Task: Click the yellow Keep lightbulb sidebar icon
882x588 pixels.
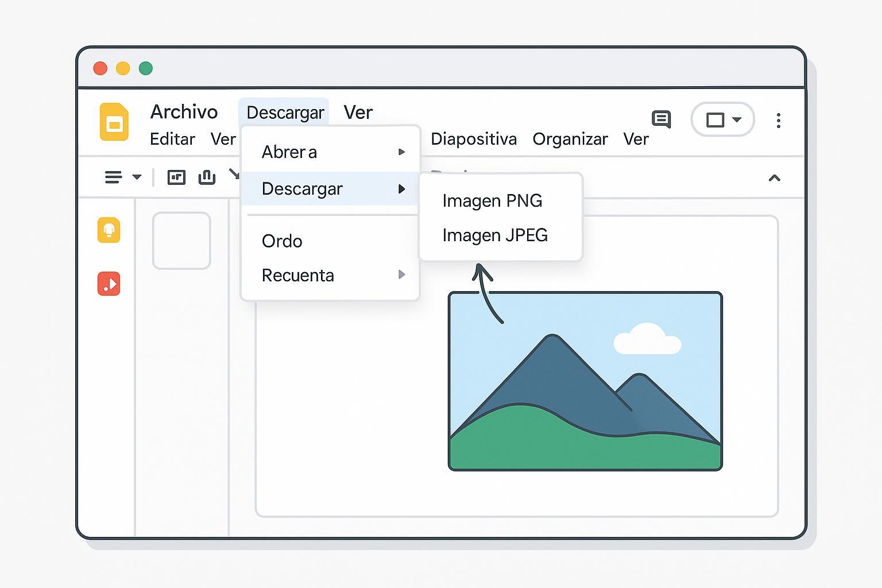Action: 109,230
